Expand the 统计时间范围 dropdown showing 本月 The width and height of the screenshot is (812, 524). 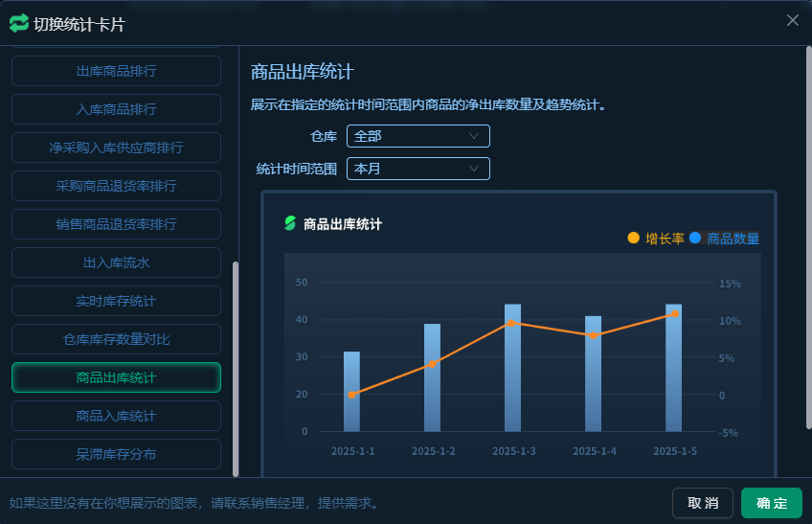point(417,169)
